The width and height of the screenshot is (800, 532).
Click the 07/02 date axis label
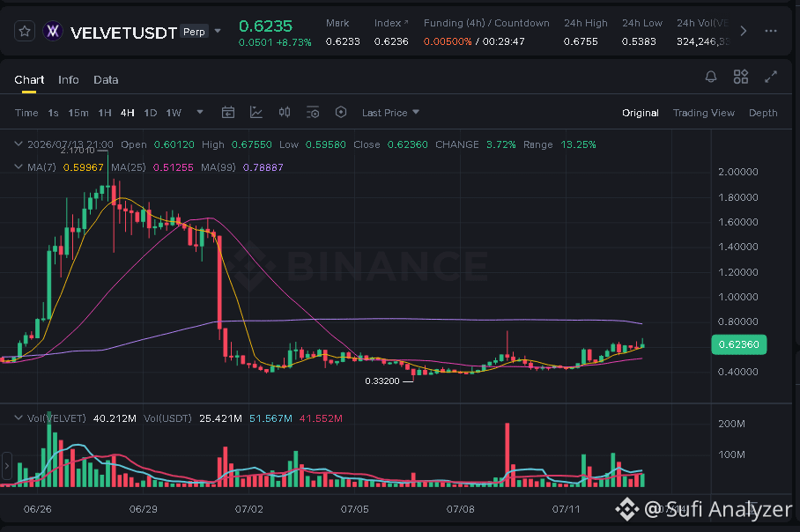pos(249,509)
